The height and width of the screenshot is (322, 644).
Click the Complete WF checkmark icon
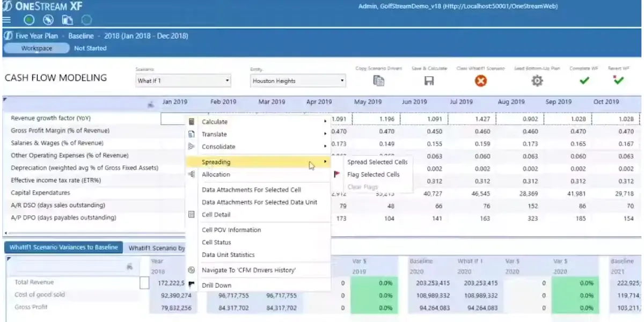tap(584, 80)
